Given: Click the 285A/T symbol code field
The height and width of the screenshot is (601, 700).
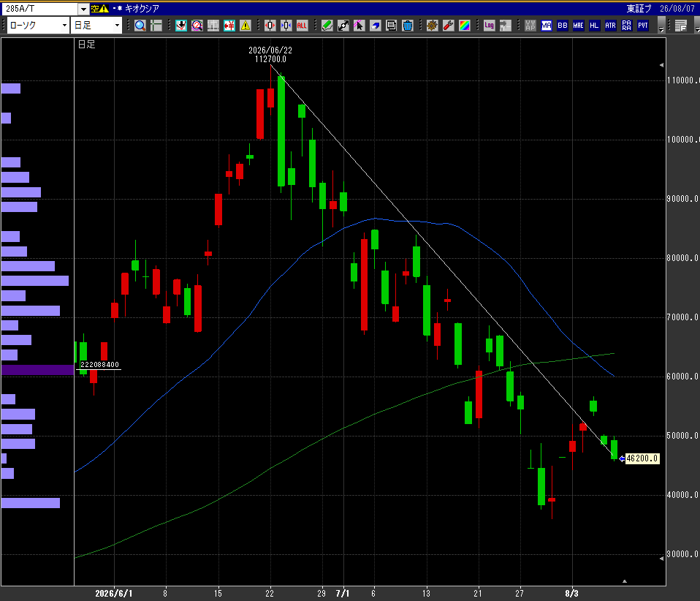Looking at the screenshot, I should tap(39, 9).
